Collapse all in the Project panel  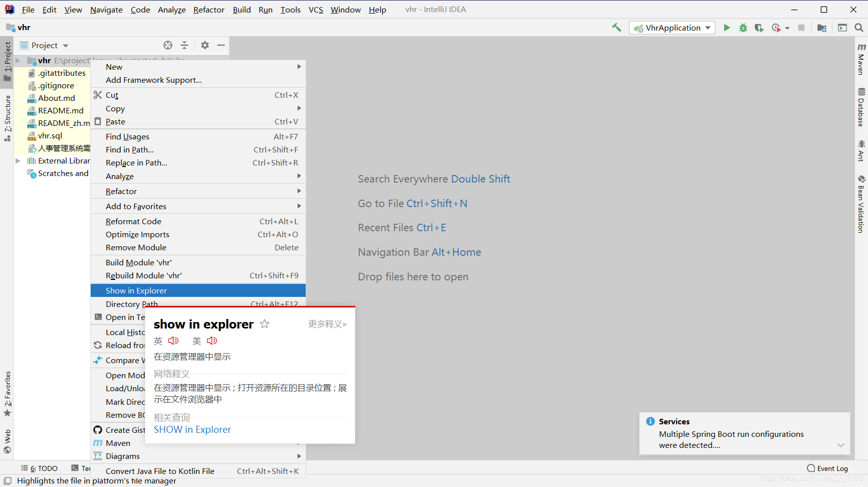(184, 45)
